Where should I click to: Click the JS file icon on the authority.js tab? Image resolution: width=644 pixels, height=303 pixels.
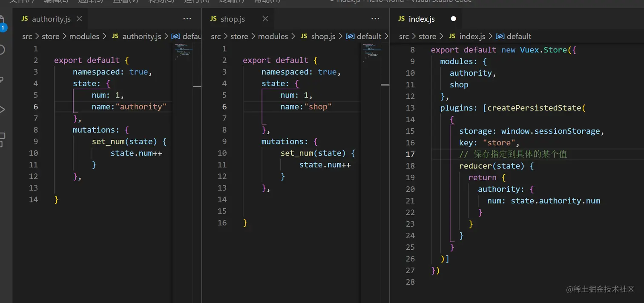tap(25, 19)
